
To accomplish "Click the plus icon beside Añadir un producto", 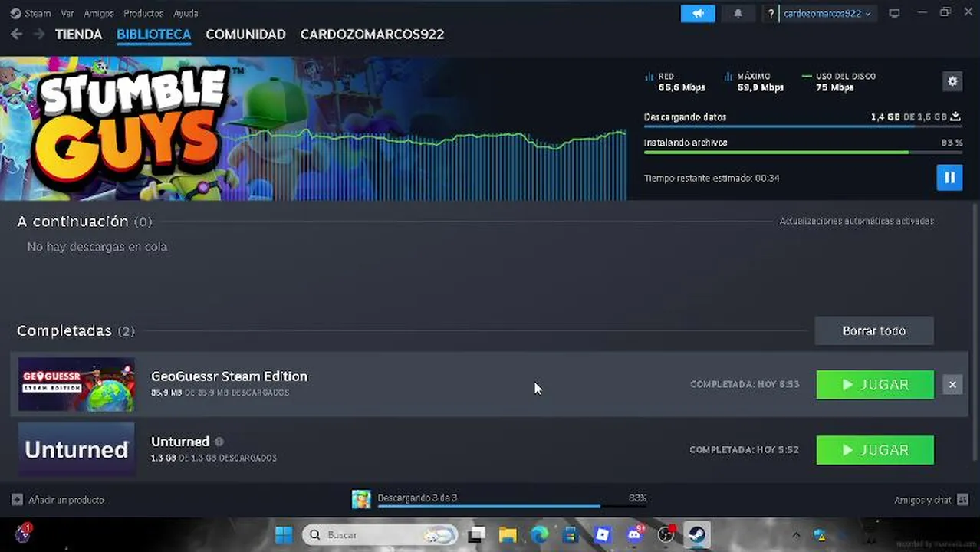I will coord(17,500).
